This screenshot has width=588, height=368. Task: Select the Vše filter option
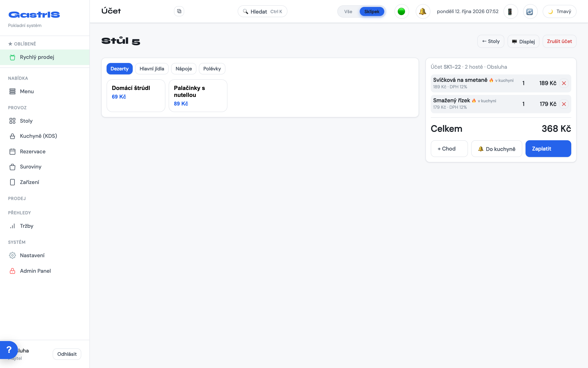click(348, 11)
